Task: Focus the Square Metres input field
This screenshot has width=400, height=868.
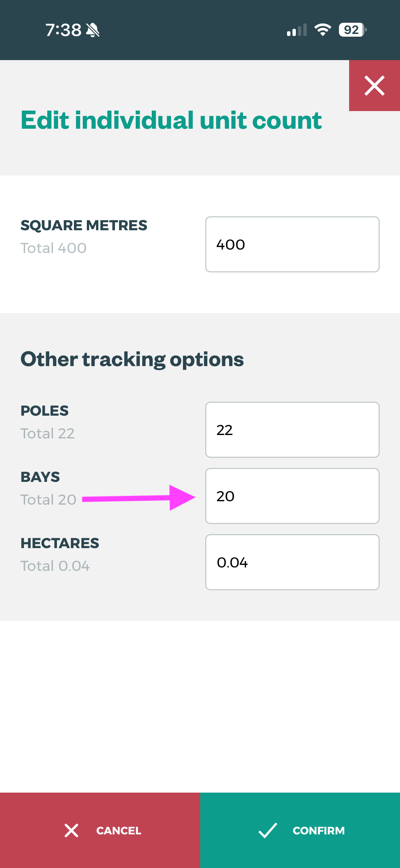Action: [292, 244]
